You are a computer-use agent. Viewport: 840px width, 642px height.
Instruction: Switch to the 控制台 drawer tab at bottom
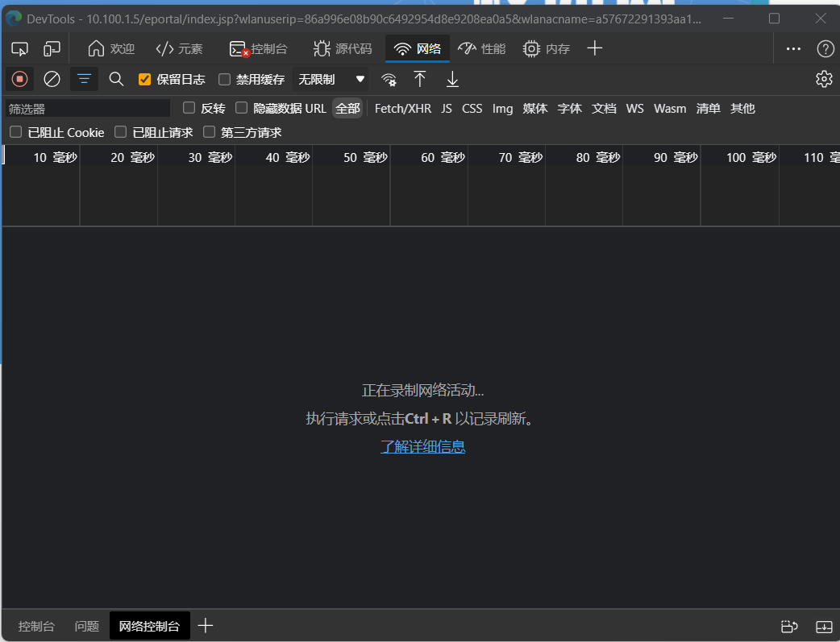tap(36, 626)
